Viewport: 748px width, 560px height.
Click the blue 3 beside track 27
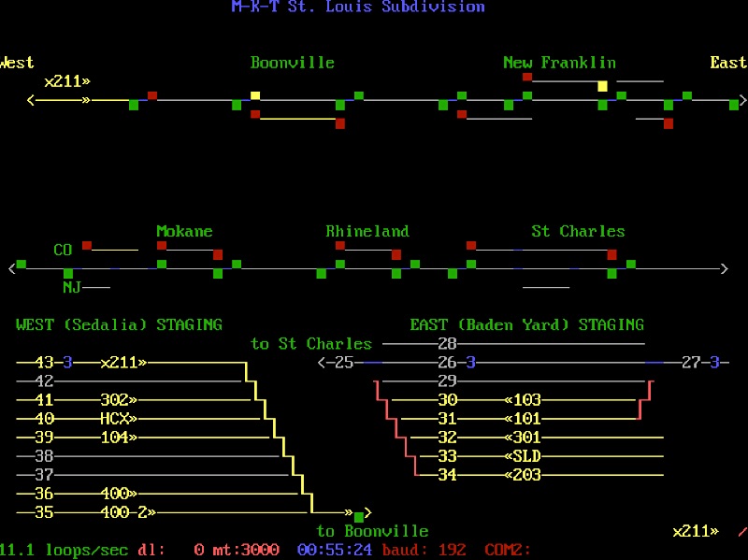point(714,363)
